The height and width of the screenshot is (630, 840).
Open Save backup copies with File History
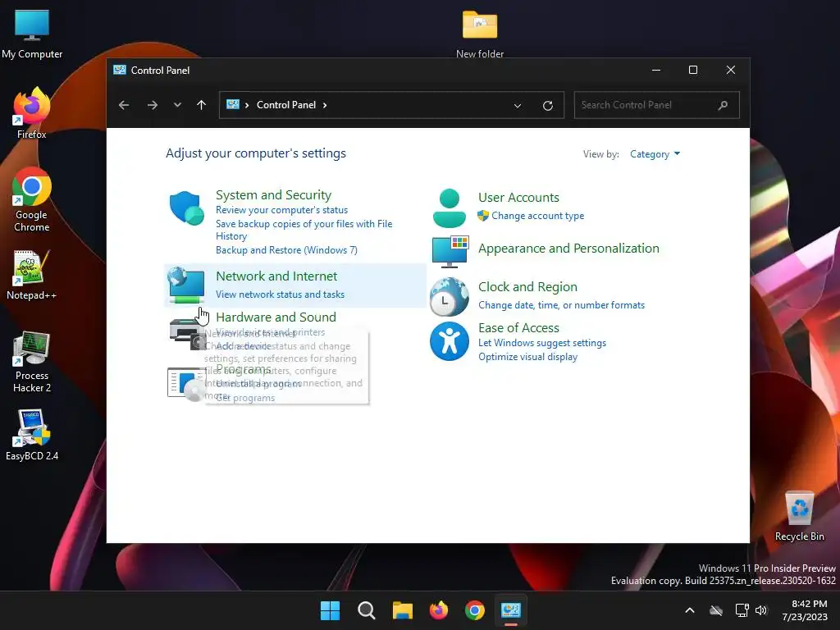[x=304, y=230]
